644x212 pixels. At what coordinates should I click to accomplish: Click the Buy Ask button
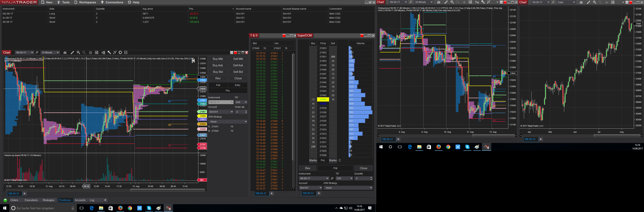[218, 65]
